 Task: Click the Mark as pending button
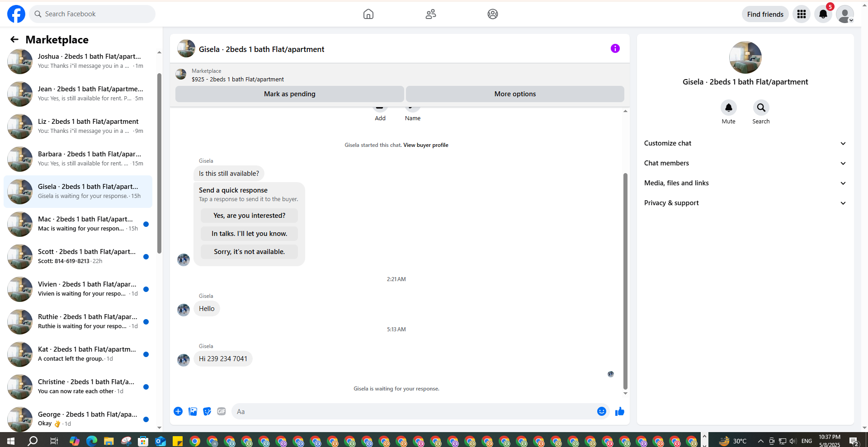click(x=290, y=94)
